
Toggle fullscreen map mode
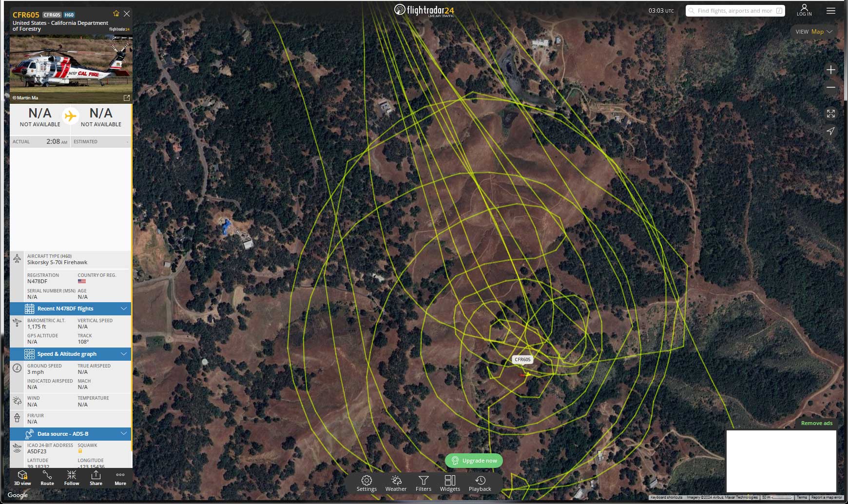pos(831,114)
